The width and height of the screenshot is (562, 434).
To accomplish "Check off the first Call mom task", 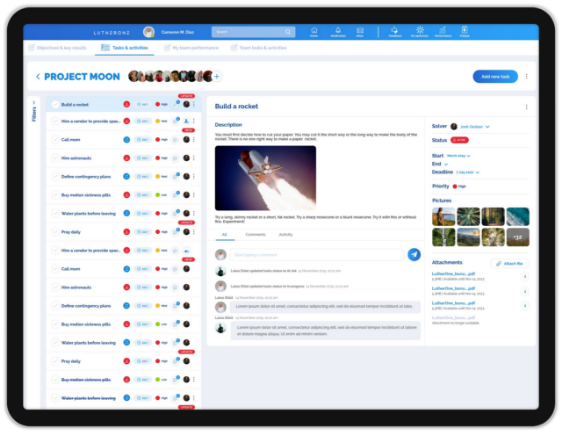I will click(55, 139).
